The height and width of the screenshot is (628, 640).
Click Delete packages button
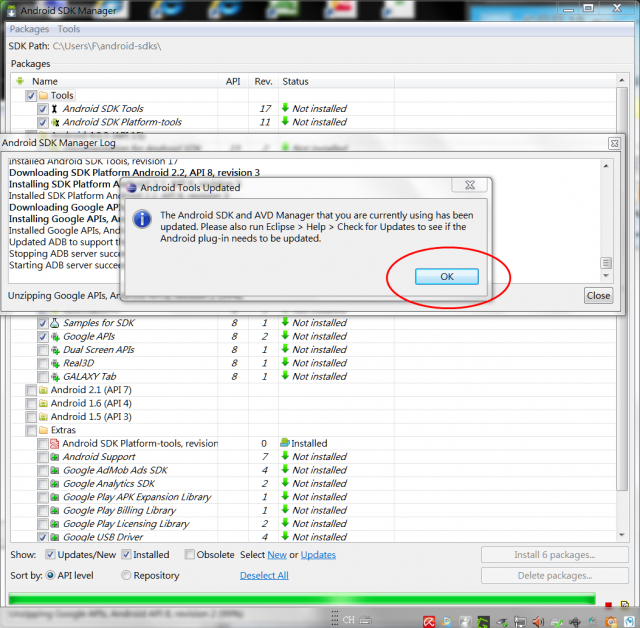(554, 576)
